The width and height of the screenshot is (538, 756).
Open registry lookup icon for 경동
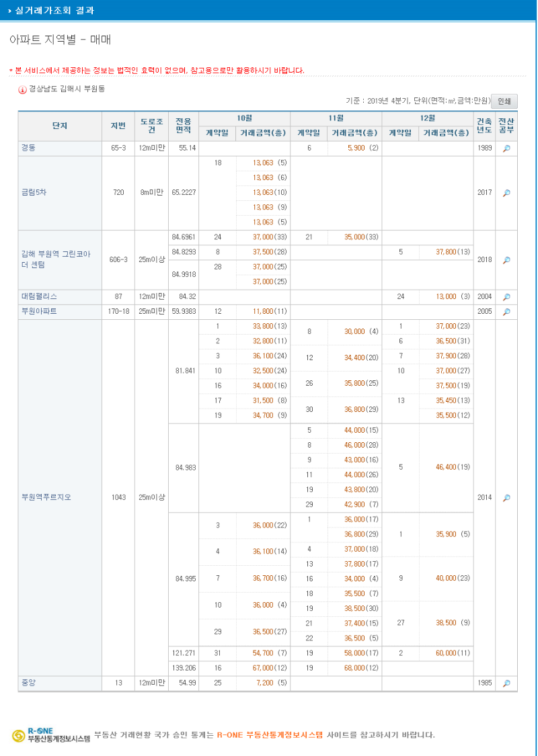[x=506, y=149]
